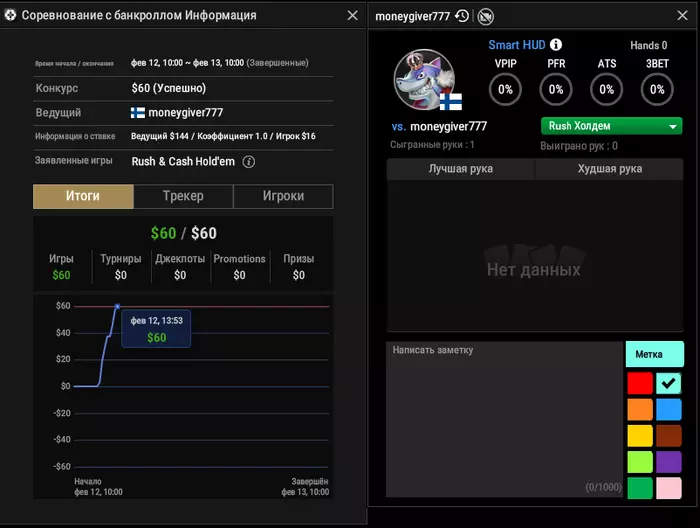700x528 pixels.
Task: Click the 'Сыгранные руки : 1' text
Action: click(432, 145)
